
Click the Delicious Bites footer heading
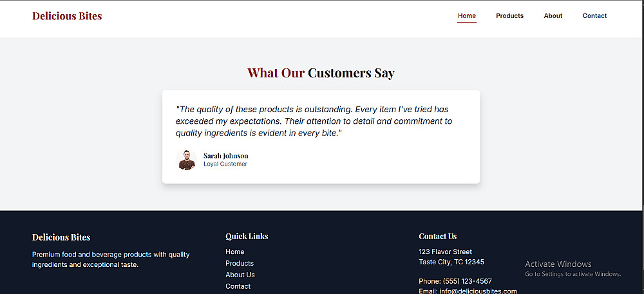click(61, 237)
